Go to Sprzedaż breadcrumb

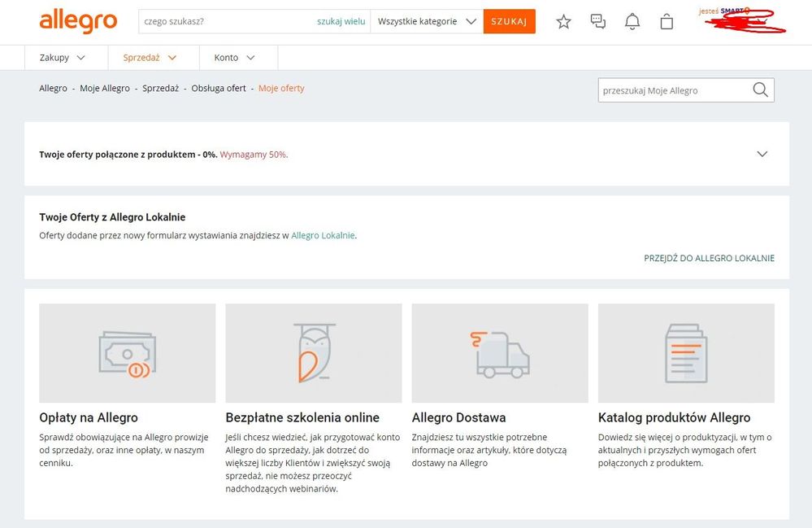pos(161,88)
